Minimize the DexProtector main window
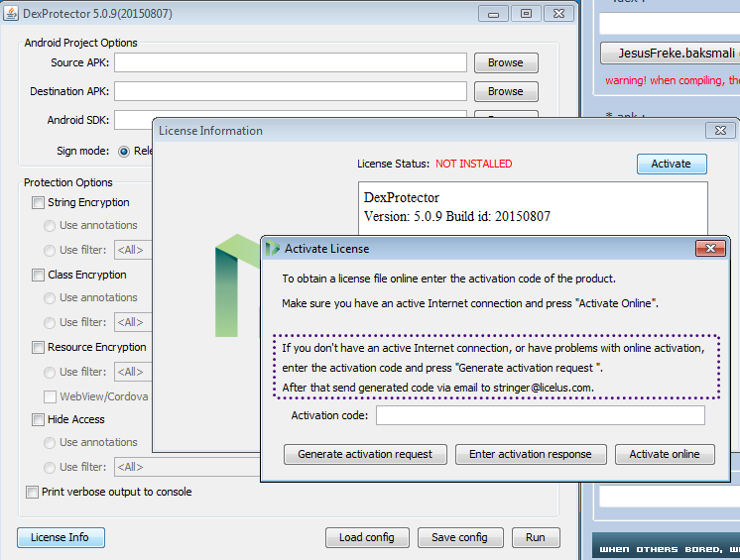This screenshot has width=740, height=560. coord(493,14)
